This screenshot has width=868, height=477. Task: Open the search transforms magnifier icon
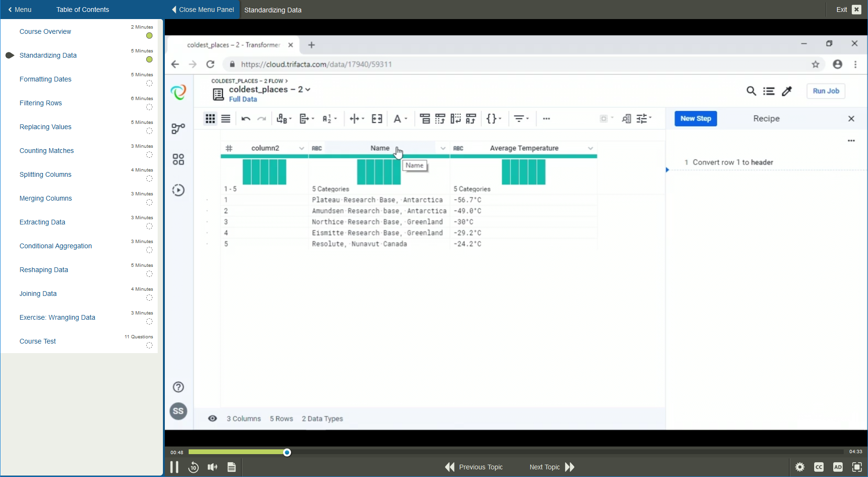click(752, 91)
